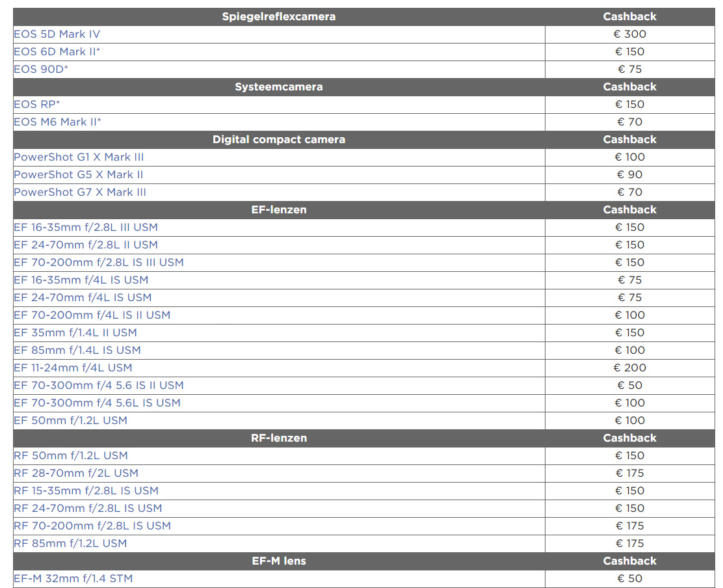Viewport: 723px width, 588px height.
Task: Open RF 50mm f/1.2L USM link
Action: 70,456
